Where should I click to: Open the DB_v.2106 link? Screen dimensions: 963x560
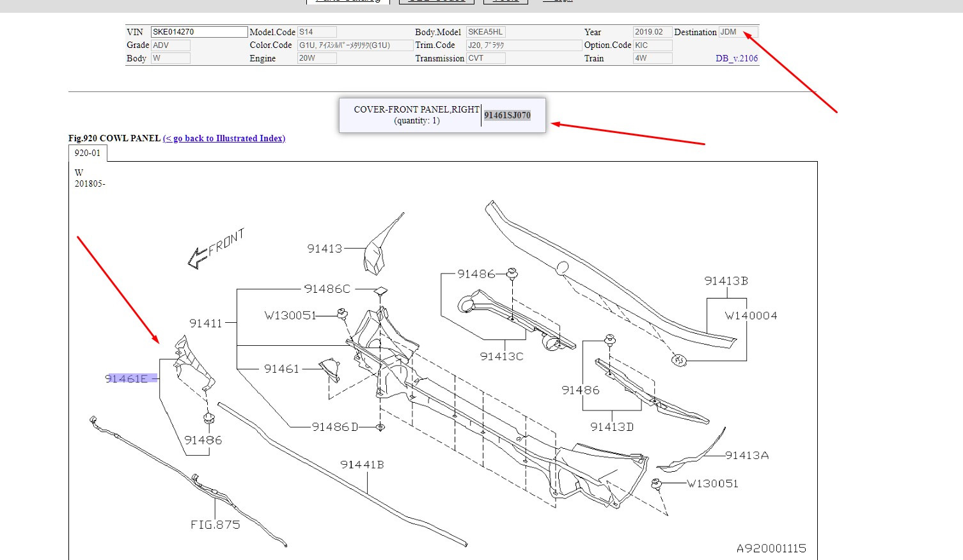[737, 58]
